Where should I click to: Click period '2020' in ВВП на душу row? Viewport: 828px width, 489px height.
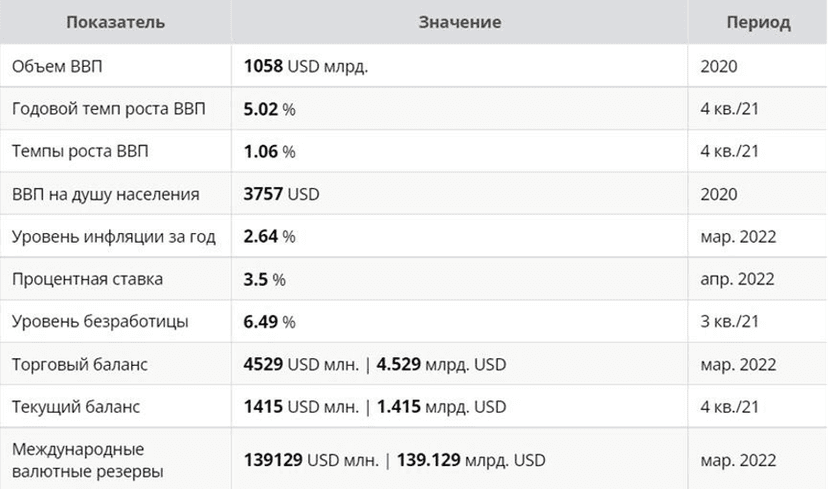pyautogui.click(x=719, y=194)
